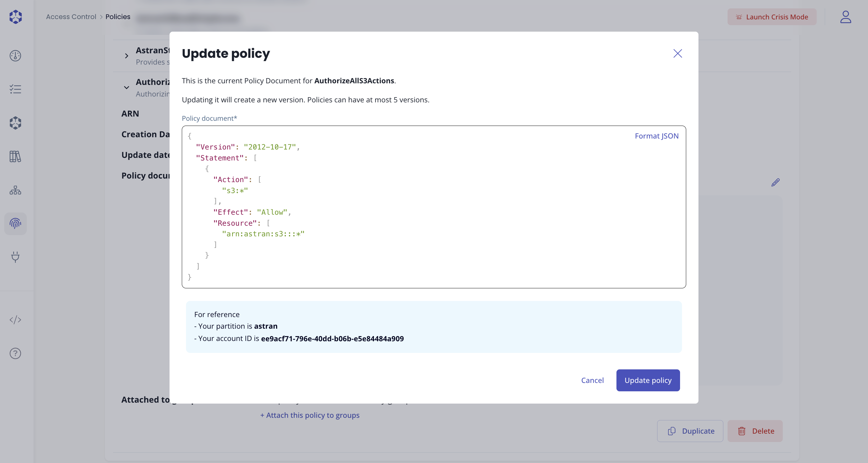Click the Delete trash icon

point(742,431)
